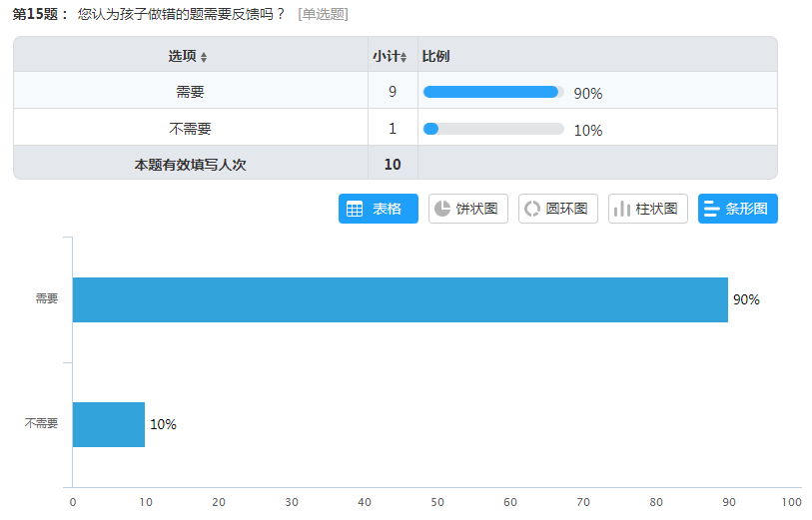The width and height of the screenshot is (812, 520).
Task: Click the 不需要 bar in the chart
Action: coord(109,424)
